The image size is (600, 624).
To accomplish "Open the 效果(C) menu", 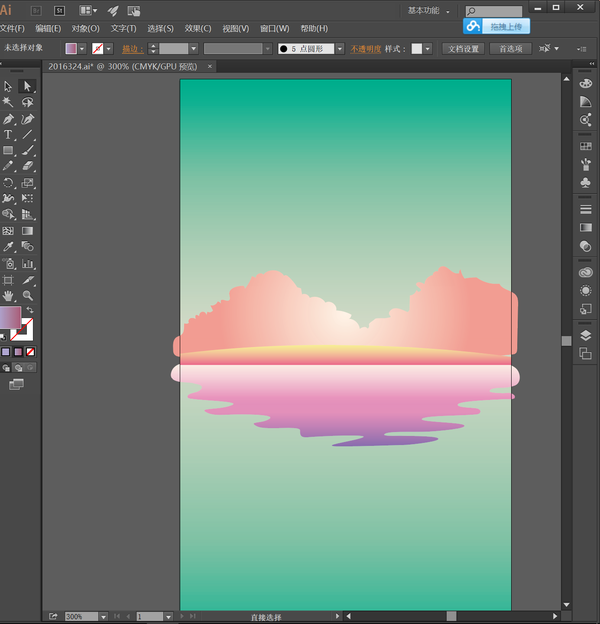I will 198,29.
